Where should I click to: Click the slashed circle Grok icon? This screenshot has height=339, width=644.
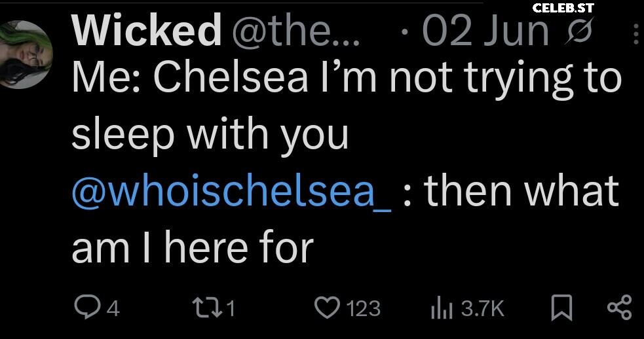[579, 31]
